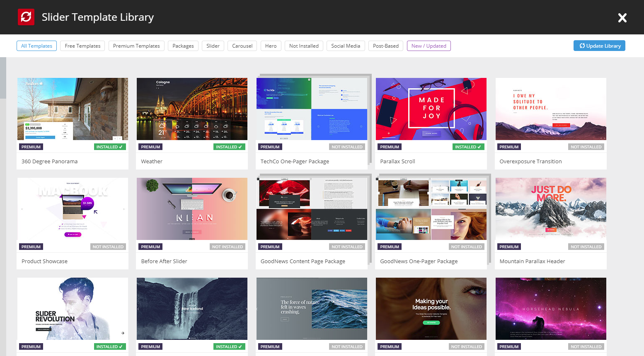
Task: Open the Horsehead Nebula template thumbnail
Action: 551,309
